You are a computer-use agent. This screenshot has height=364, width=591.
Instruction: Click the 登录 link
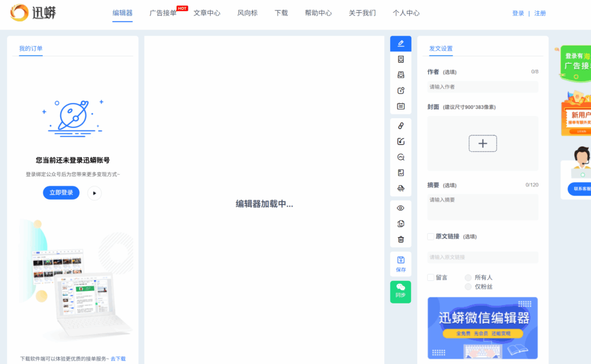[518, 13]
